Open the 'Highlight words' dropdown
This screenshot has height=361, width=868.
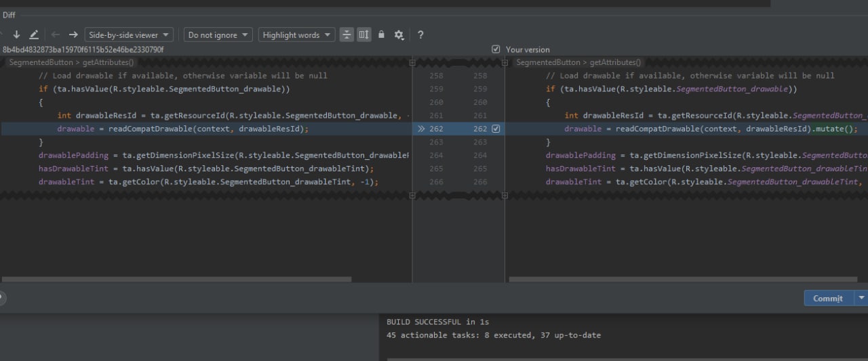coord(297,35)
